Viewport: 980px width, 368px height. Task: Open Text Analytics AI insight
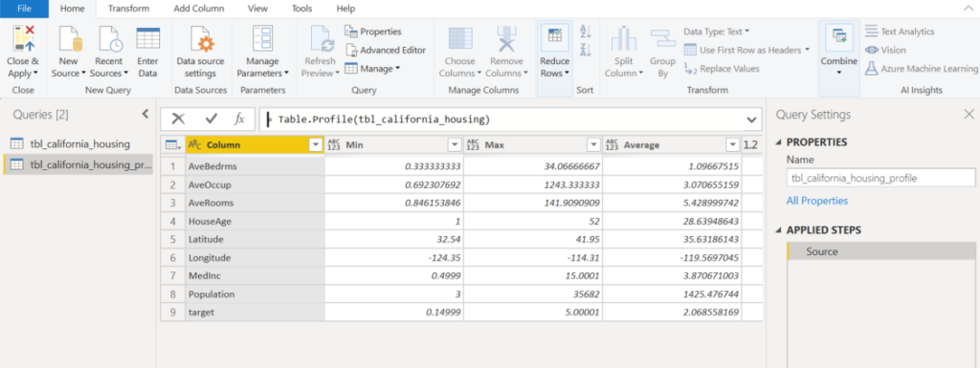[900, 32]
